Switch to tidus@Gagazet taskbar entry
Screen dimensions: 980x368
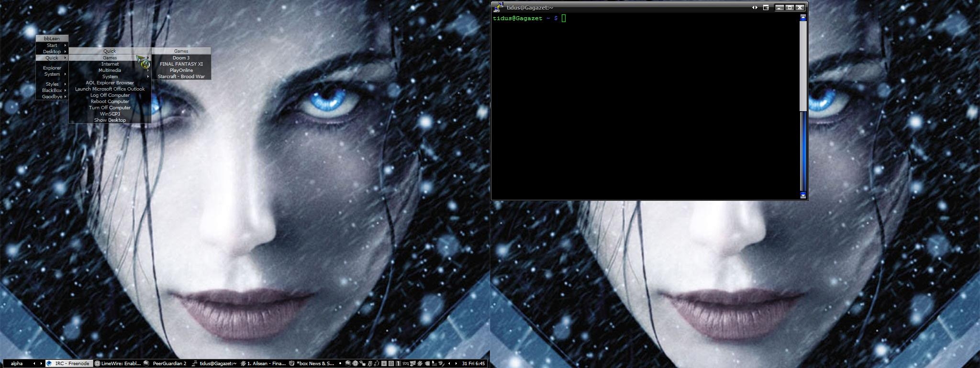214,364
